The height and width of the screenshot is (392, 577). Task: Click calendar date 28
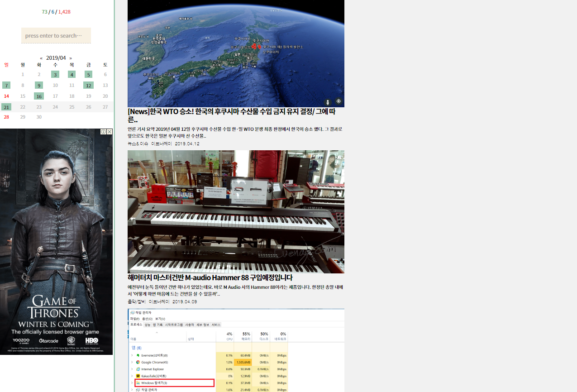click(x=6, y=117)
